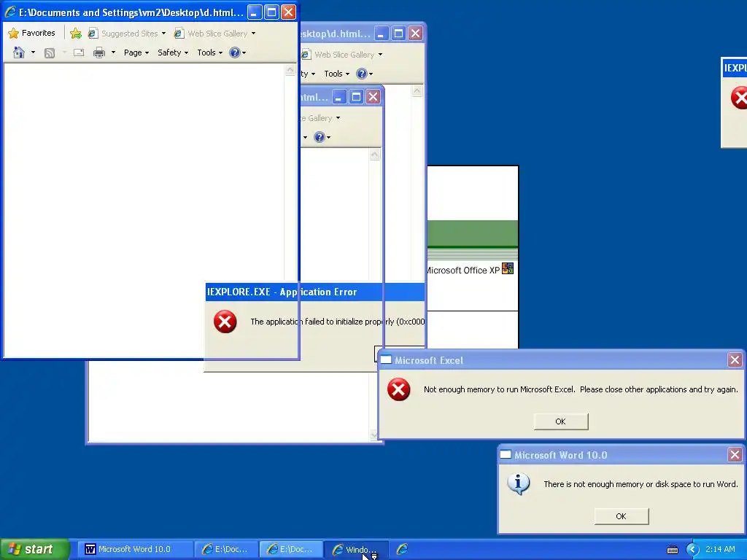Click the Print icon in front IE toolbar
The image size is (747, 560).
click(99, 52)
